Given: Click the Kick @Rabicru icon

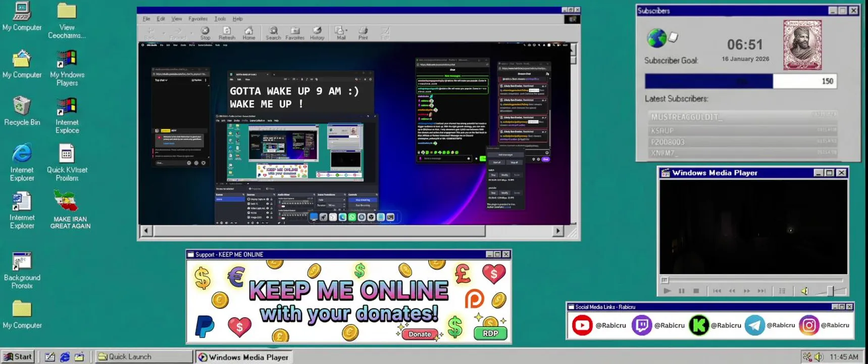Looking at the screenshot, I should pyautogui.click(x=699, y=326).
